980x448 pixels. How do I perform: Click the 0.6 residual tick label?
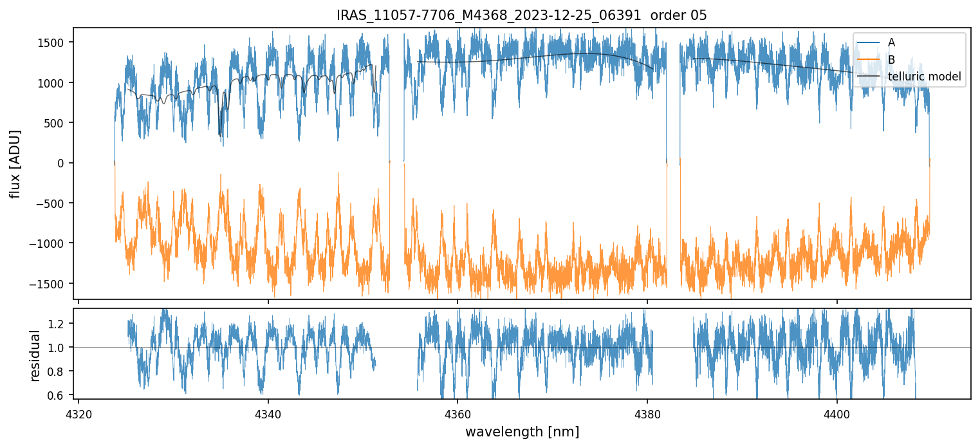(60, 395)
